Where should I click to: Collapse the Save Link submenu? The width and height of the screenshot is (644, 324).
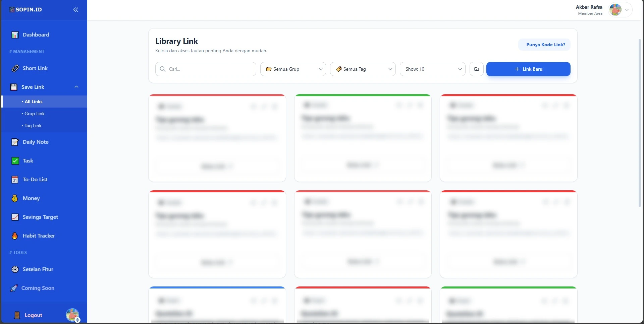pos(76,87)
